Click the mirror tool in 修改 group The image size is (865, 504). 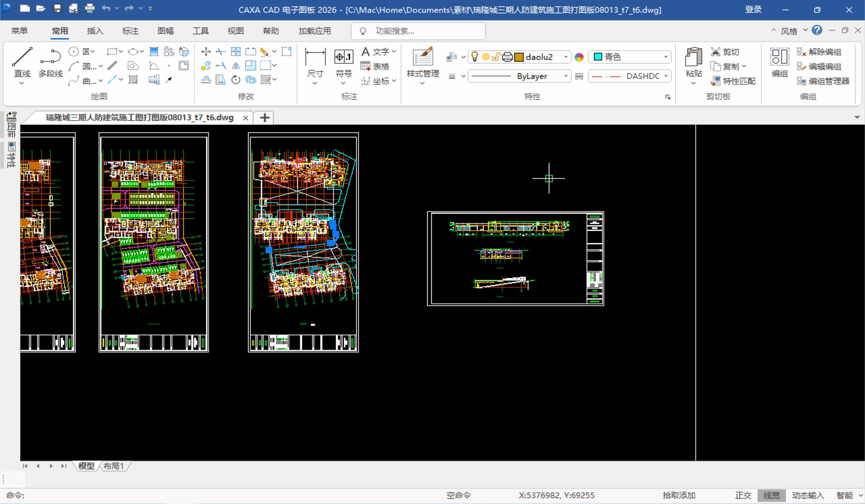point(235,65)
